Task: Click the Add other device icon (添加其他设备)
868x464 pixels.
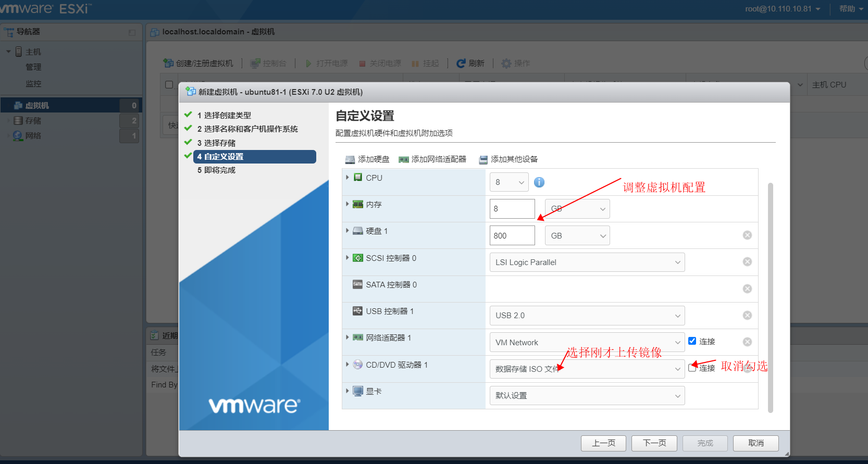Action: [483, 159]
